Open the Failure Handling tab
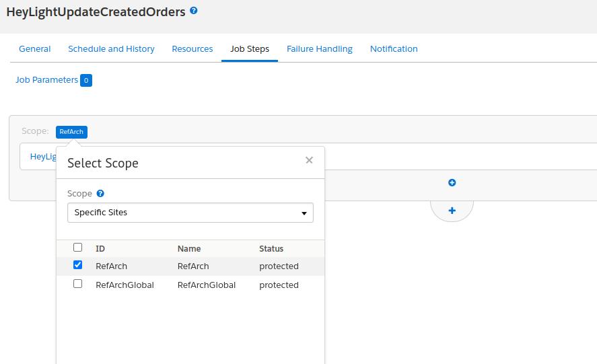597x364 pixels. [x=320, y=48]
